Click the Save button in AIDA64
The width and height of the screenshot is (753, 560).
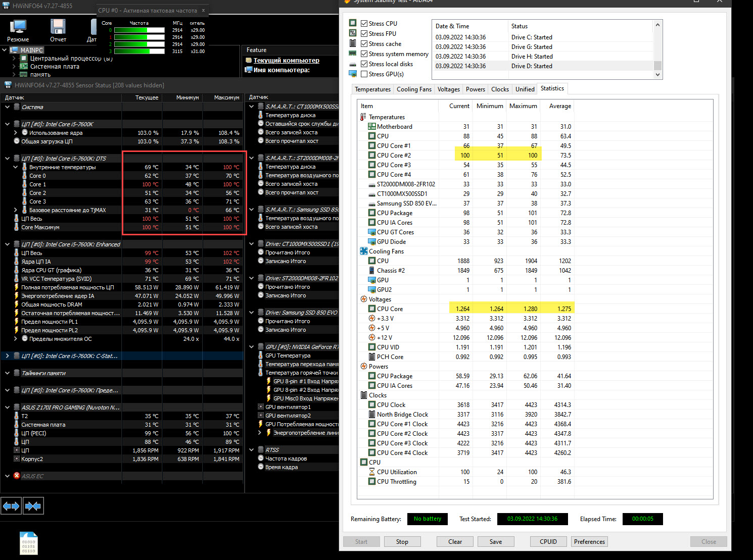tap(496, 542)
